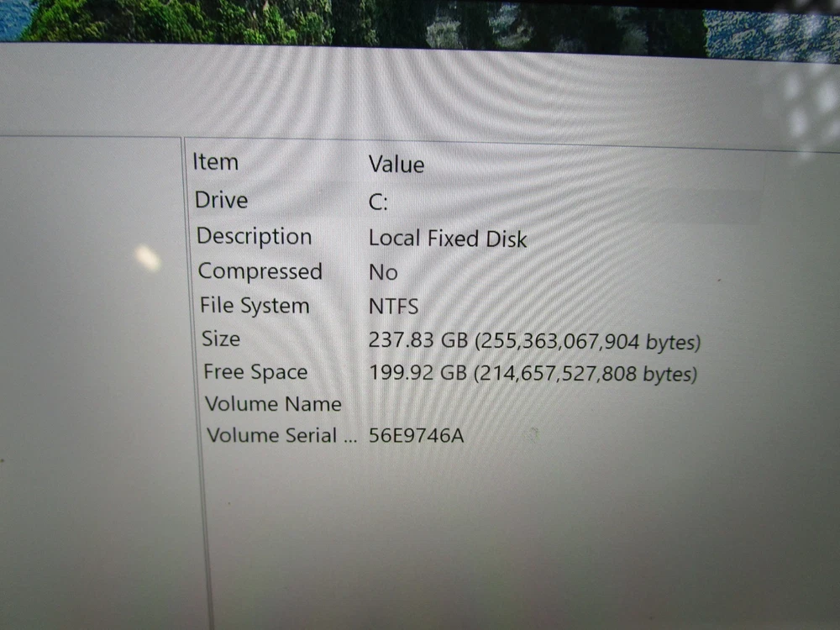Click the Item column header

pyautogui.click(x=216, y=161)
